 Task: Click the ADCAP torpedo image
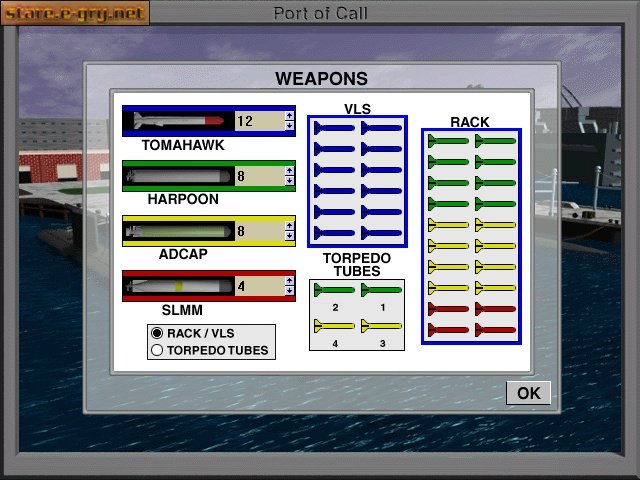coord(179,231)
